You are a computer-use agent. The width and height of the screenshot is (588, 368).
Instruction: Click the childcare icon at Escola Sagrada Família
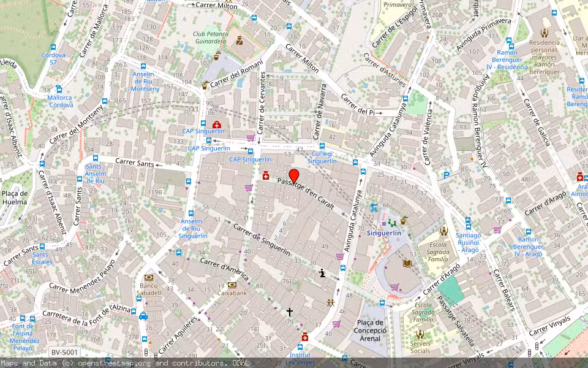[x=444, y=232]
